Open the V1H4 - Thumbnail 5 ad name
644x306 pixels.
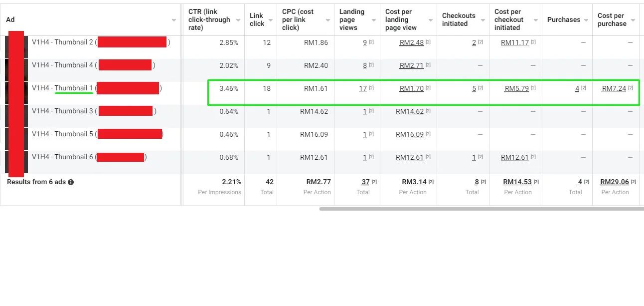coord(63,134)
